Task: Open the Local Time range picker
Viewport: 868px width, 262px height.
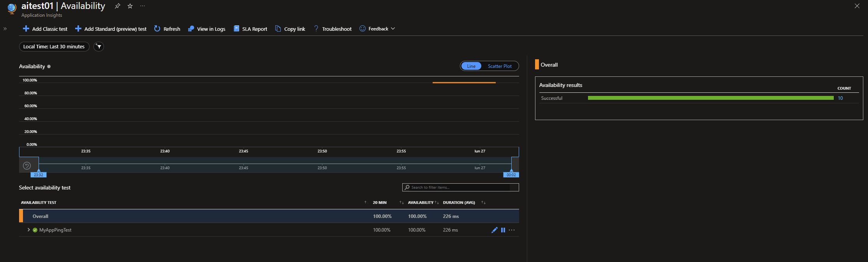Action: (x=54, y=47)
